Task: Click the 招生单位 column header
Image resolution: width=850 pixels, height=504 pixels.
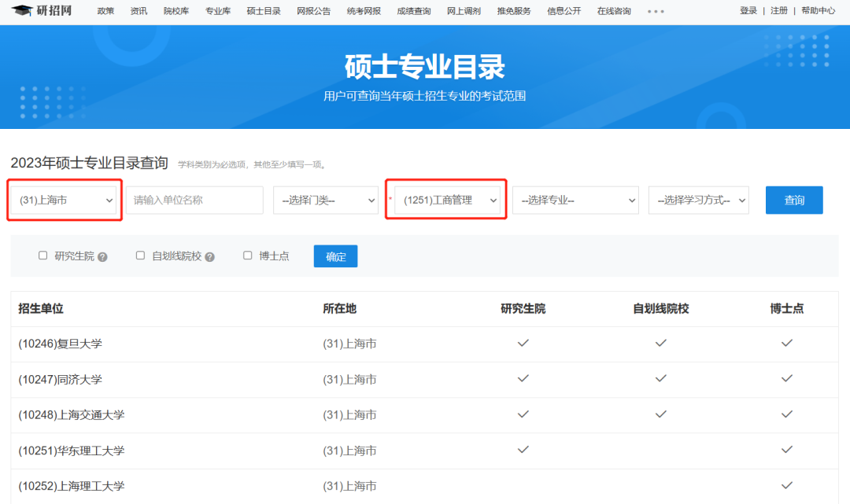Action: coord(41,308)
